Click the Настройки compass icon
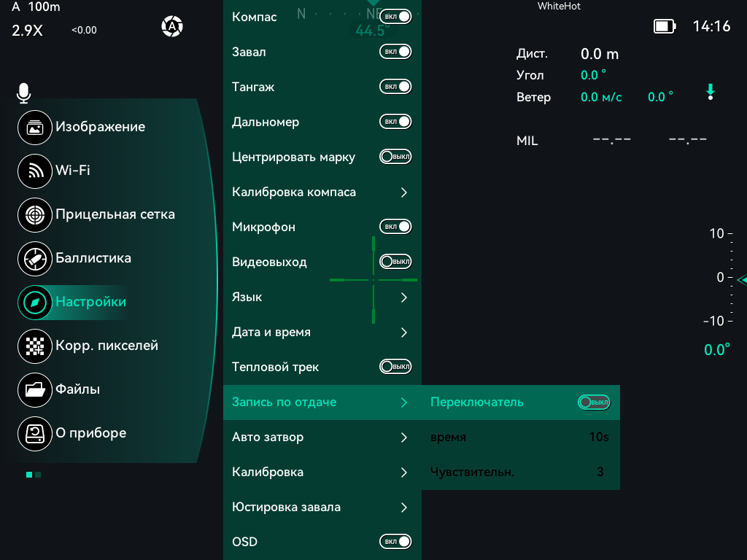 pos(35,303)
